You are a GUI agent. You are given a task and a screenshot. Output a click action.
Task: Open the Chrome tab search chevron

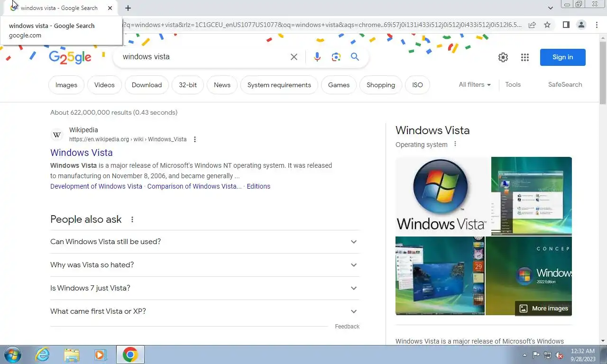coord(551,8)
